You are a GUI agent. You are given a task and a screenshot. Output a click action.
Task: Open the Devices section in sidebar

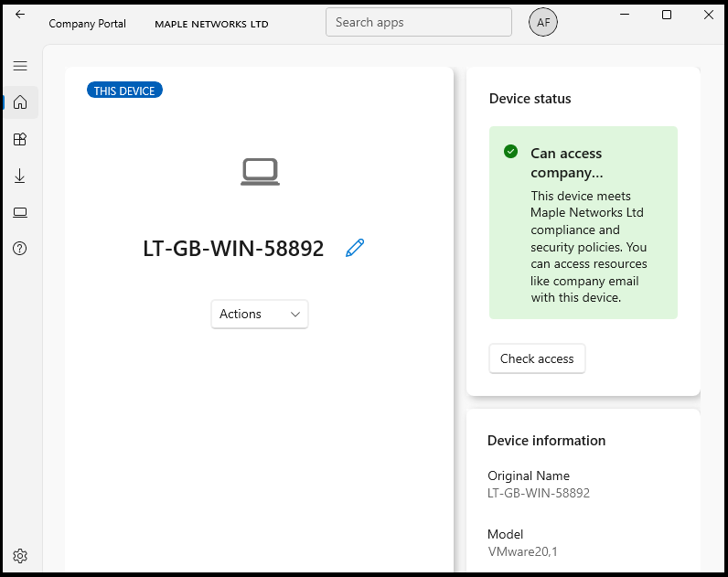(20, 212)
